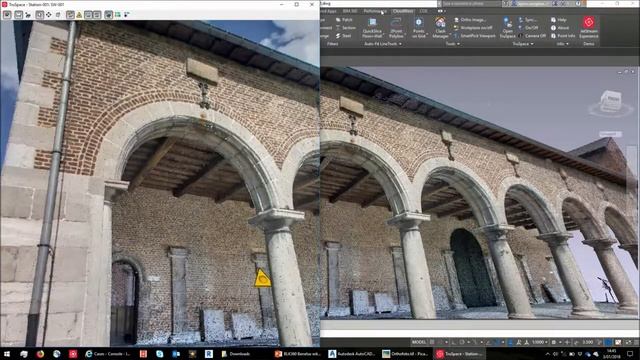The height and width of the screenshot is (360, 640).
Task: Click the green icon in TruSpace toolbar
Action: point(118,15)
